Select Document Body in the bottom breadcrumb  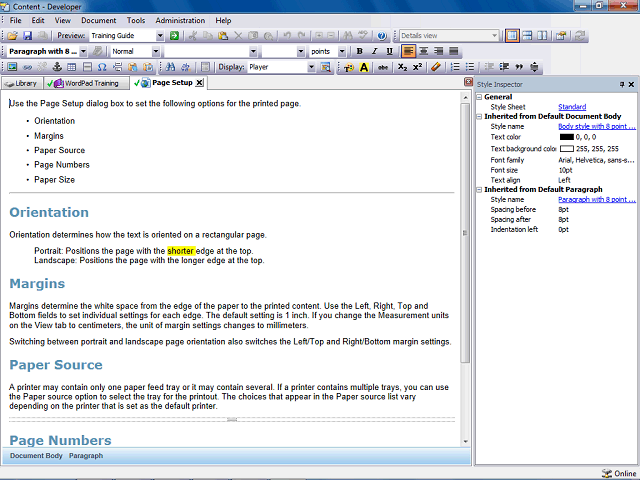pyautogui.click(x=36, y=456)
